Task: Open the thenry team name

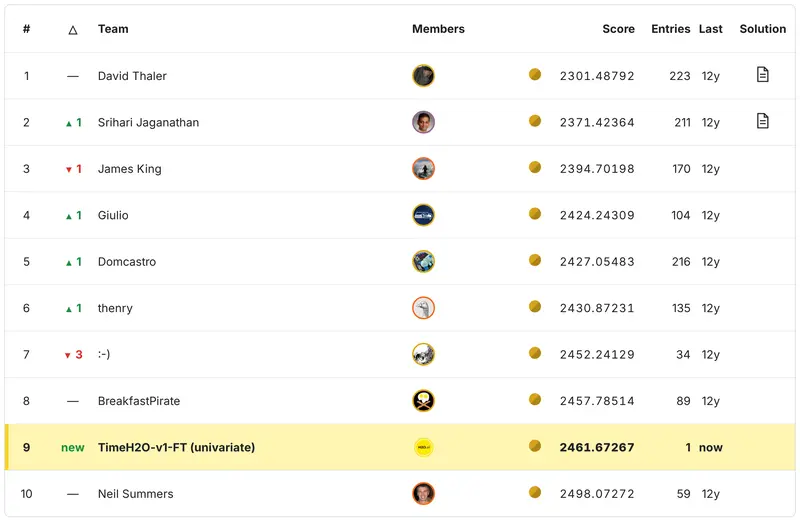Action: (115, 308)
